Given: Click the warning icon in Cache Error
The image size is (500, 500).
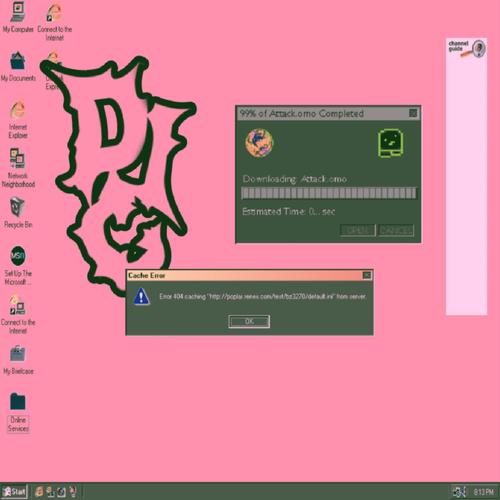Looking at the screenshot, I should (141, 297).
